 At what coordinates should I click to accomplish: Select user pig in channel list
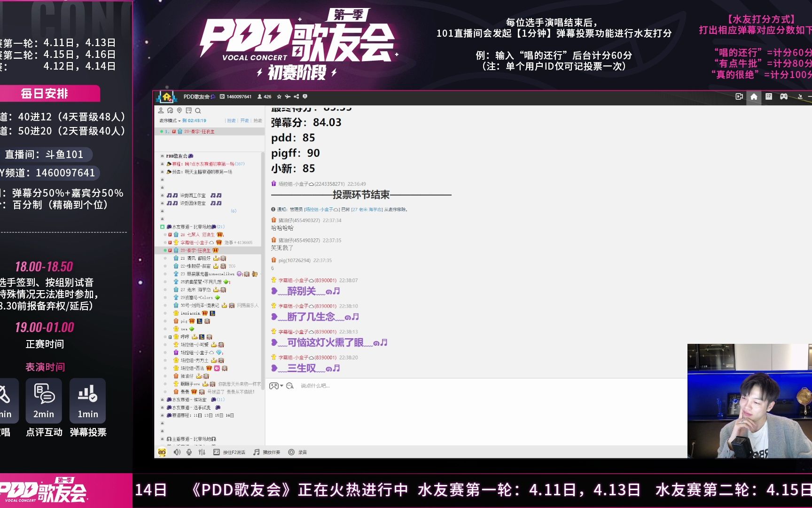[x=184, y=321]
